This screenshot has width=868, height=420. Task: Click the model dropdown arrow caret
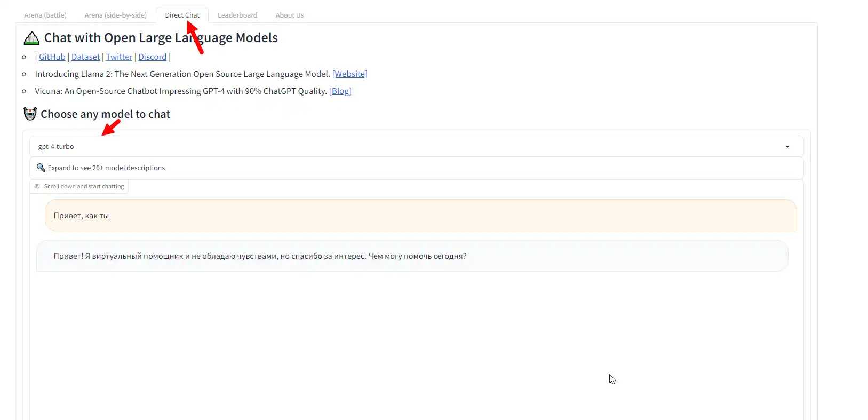787,147
